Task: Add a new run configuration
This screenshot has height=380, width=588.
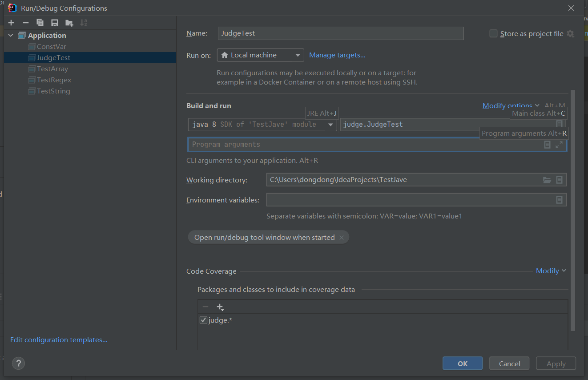Action: 11,23
